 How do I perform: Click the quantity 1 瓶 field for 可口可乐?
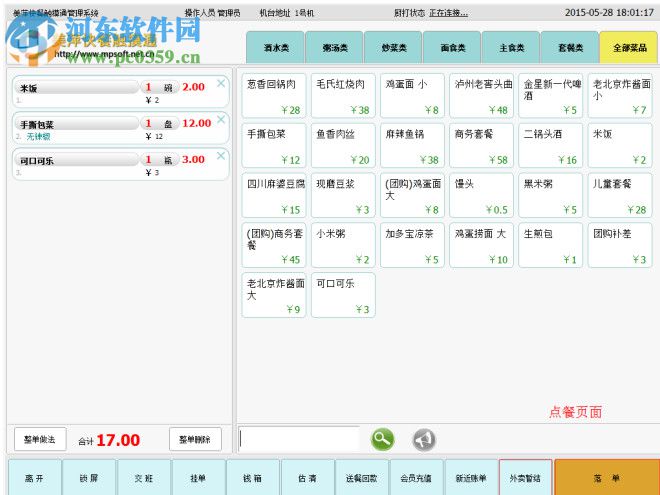click(160, 160)
